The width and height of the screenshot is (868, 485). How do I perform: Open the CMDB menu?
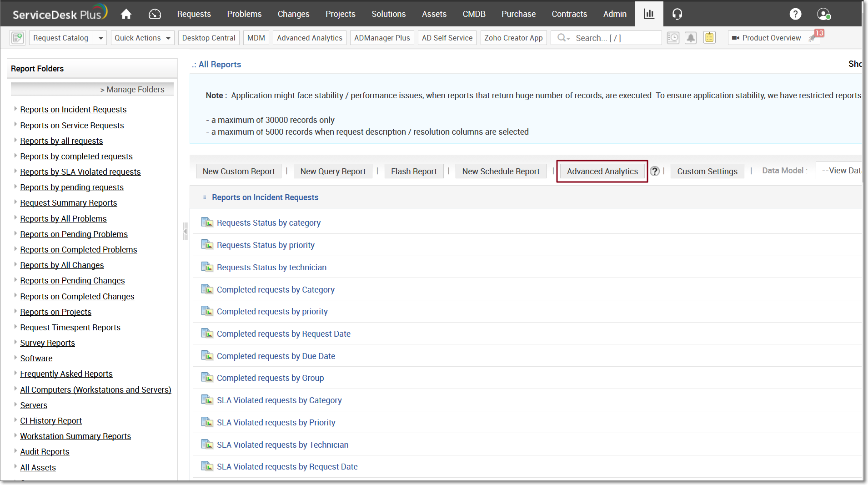pyautogui.click(x=474, y=14)
